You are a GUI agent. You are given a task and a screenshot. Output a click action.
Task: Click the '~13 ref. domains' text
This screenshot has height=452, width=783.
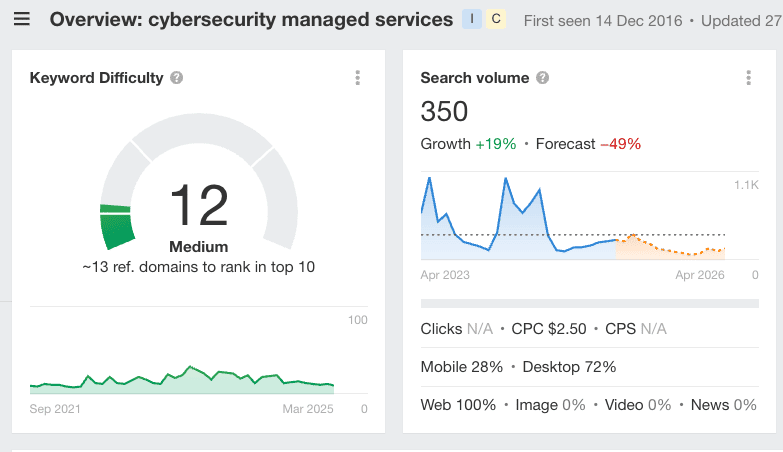pos(198,267)
